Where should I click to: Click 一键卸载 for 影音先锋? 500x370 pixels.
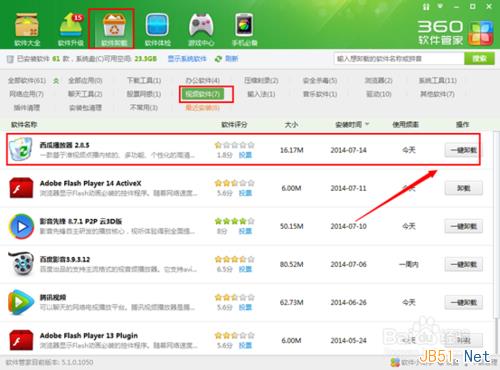pos(463,227)
